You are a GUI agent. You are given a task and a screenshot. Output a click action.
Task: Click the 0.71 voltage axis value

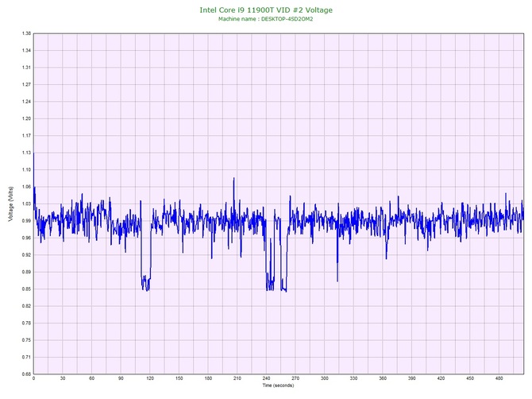point(26,357)
